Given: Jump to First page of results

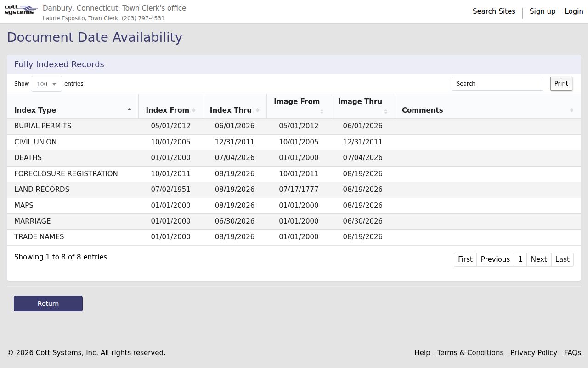Looking at the screenshot, I should coord(465,259).
